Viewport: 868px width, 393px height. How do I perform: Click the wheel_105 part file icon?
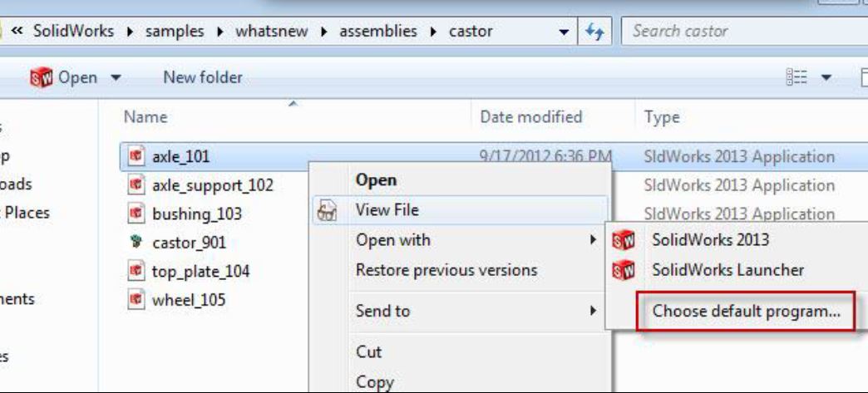[136, 300]
